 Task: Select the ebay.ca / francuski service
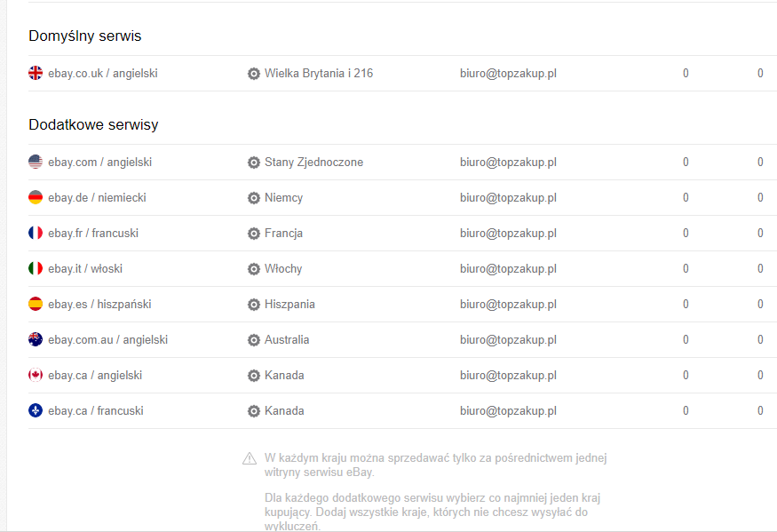click(x=95, y=411)
